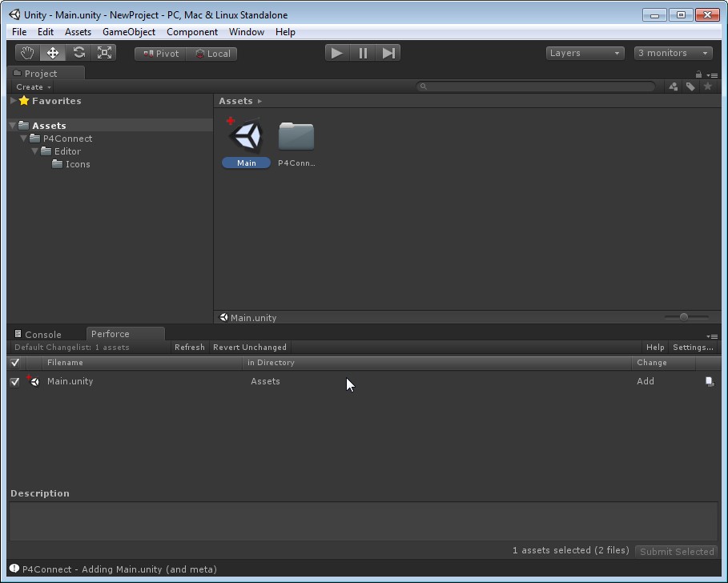
Task: Click the Refresh button in Perforce
Action: tap(190, 348)
